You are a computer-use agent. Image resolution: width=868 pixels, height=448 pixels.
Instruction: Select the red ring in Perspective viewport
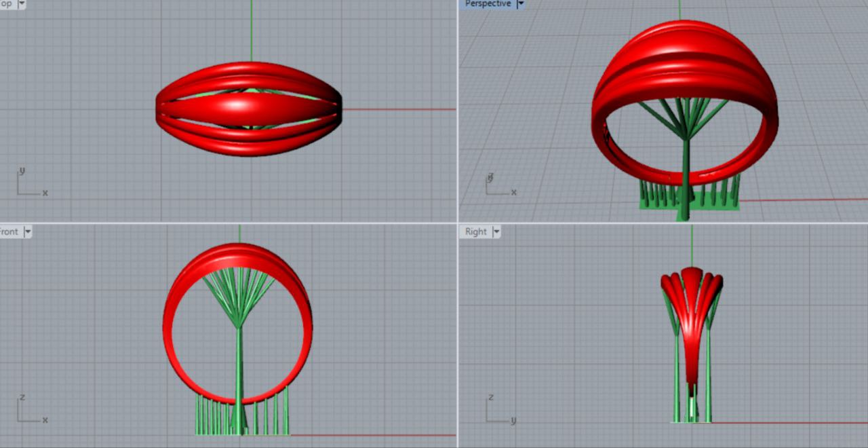(x=685, y=61)
